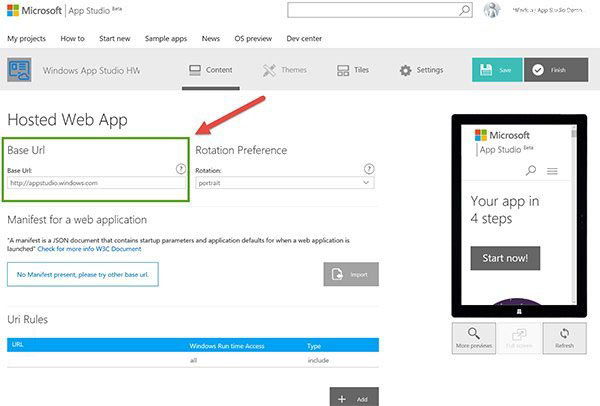Viewport: 600px width, 406px height.
Task: Go to Dev center
Action: point(304,39)
